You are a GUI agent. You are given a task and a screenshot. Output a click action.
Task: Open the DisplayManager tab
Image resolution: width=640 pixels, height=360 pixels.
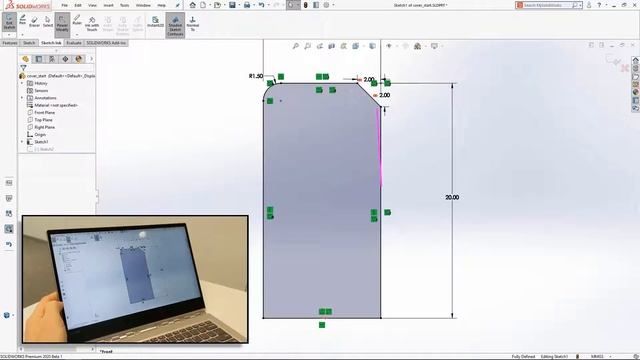coord(79,59)
